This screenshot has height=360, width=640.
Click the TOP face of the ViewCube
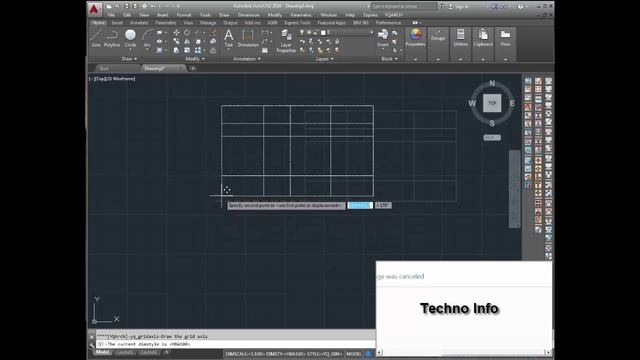pyautogui.click(x=492, y=103)
